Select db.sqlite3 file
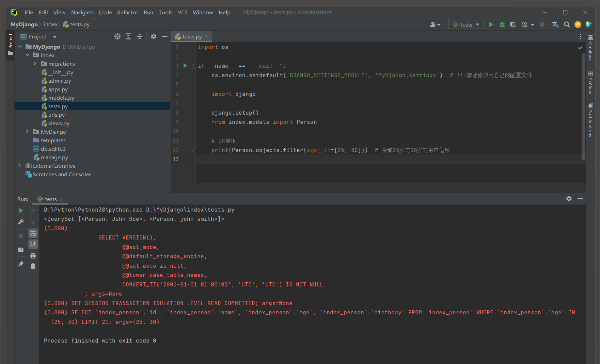This screenshot has width=600, height=364. coord(53,149)
